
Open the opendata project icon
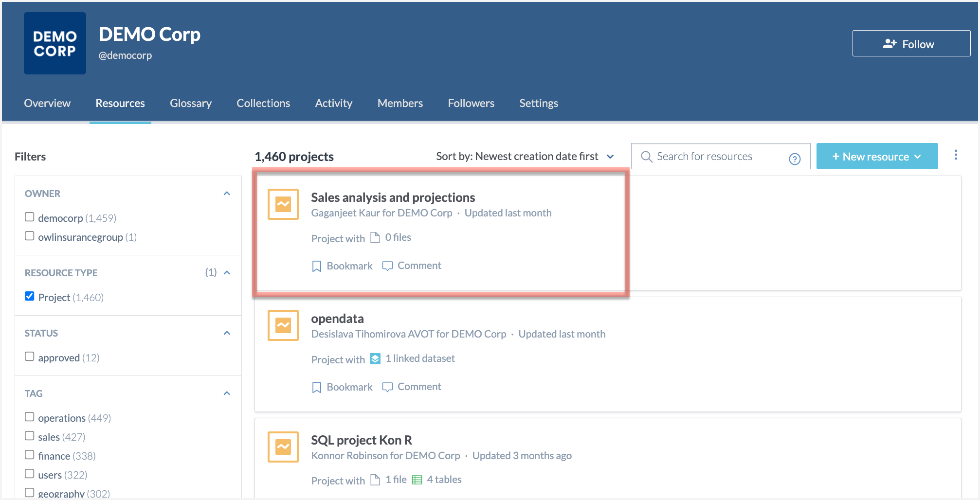[x=283, y=325]
